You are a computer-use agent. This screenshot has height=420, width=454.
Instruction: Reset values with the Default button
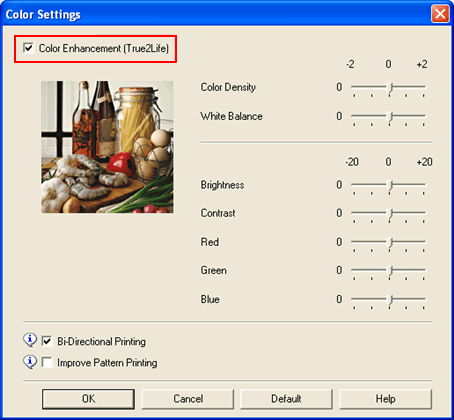pos(286,399)
